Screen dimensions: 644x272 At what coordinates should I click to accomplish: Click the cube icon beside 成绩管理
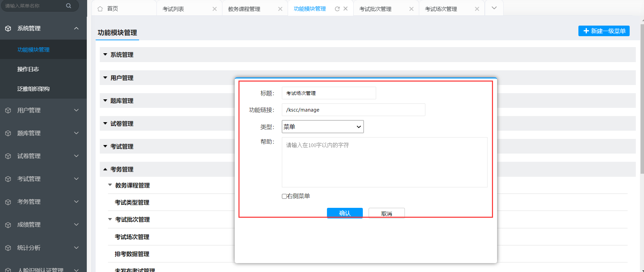tap(8, 225)
